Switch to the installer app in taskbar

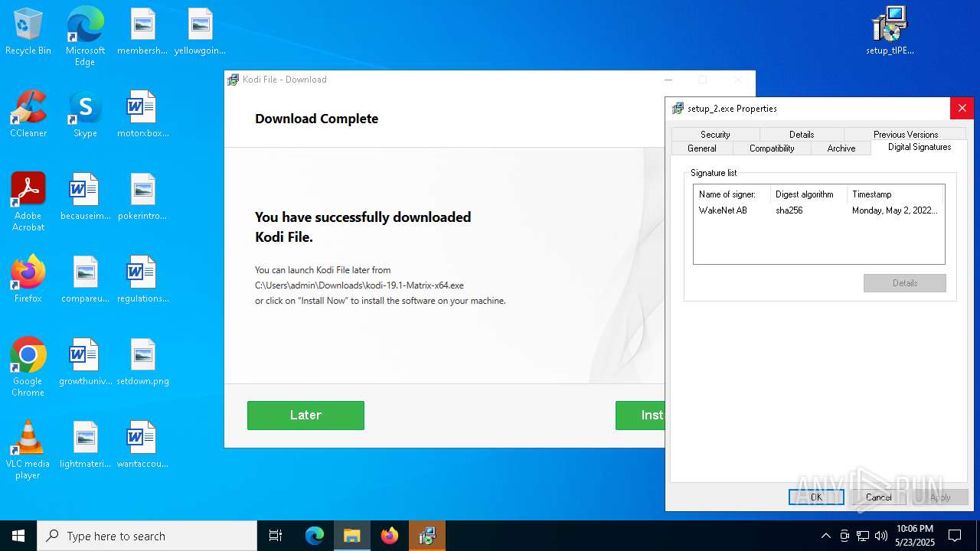coord(427,536)
